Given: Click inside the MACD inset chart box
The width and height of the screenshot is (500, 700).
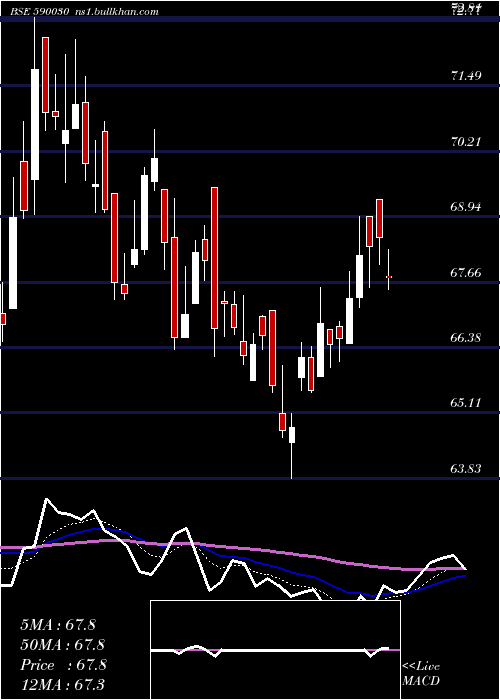Looking at the screenshot, I should pos(275,650).
